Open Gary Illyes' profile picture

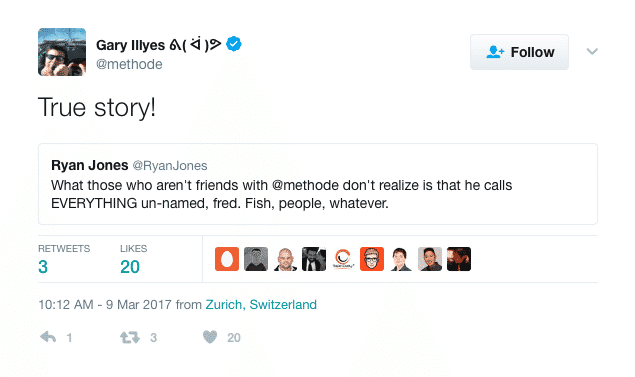coord(62,52)
